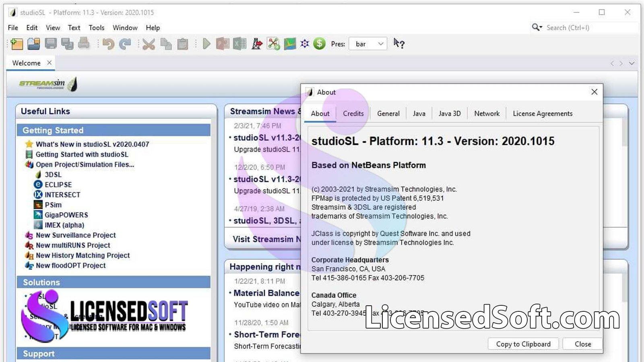Open the Window menu

click(x=125, y=27)
